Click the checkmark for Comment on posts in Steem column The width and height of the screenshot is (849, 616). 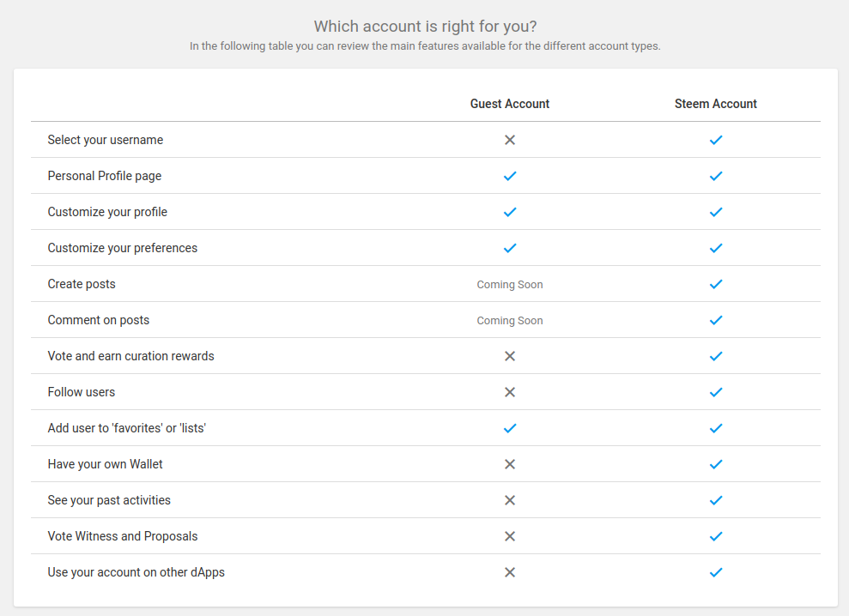click(x=716, y=320)
